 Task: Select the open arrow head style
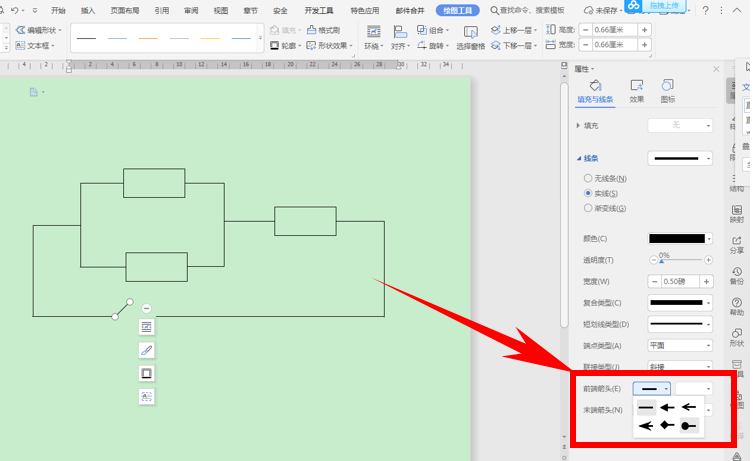[x=689, y=408]
